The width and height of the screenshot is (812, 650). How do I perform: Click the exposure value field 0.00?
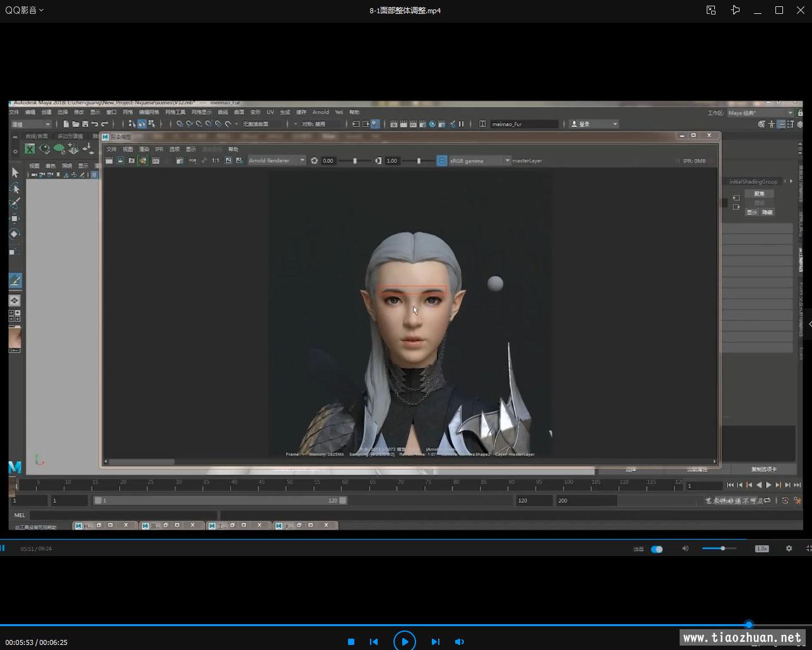click(329, 161)
